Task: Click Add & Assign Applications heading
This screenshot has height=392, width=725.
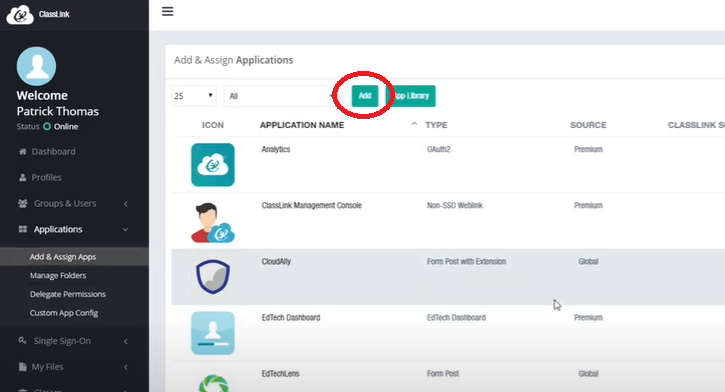Action: click(233, 60)
